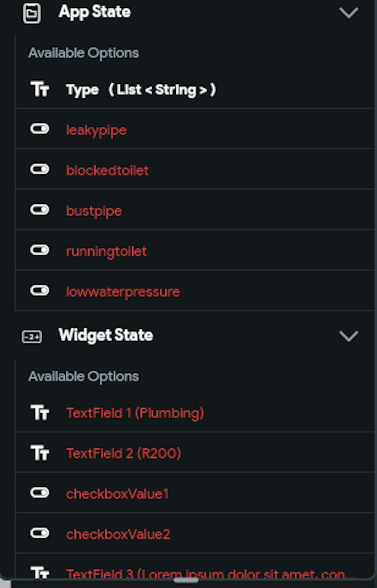
Task: Collapse the Widget State section
Action: tap(349, 337)
